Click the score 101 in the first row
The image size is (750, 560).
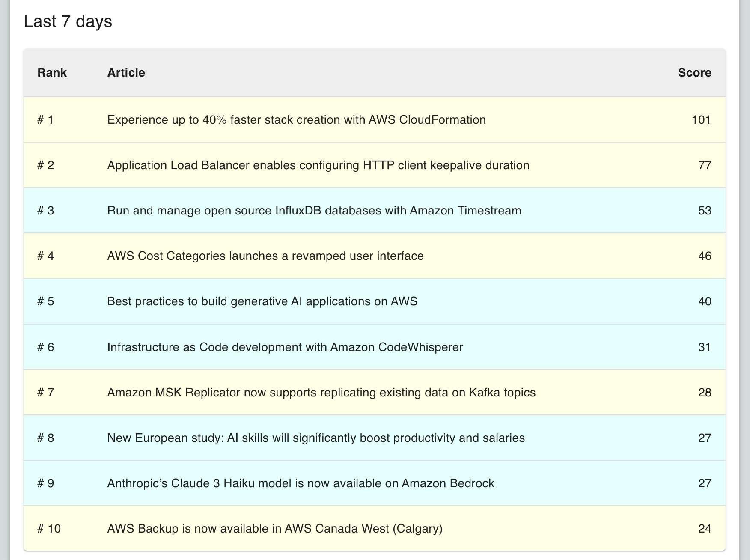tap(701, 120)
